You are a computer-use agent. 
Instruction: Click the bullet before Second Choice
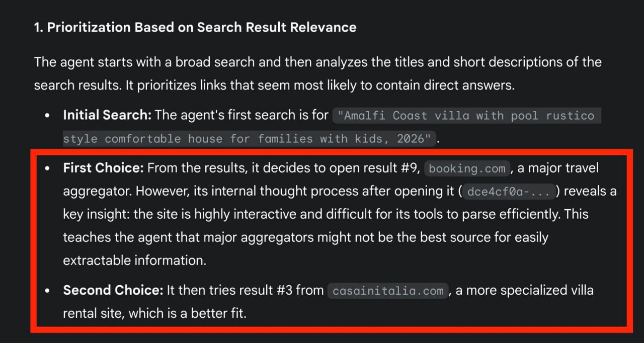(47, 291)
